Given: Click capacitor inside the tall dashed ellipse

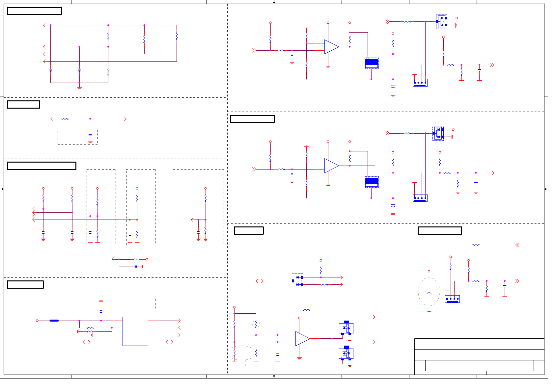Looking at the screenshot, I should 429,292.
